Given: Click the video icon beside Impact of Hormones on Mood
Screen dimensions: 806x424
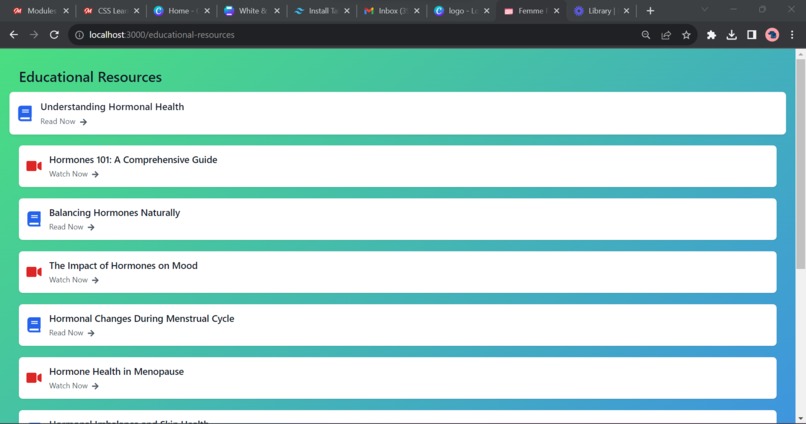Looking at the screenshot, I should 34,272.
